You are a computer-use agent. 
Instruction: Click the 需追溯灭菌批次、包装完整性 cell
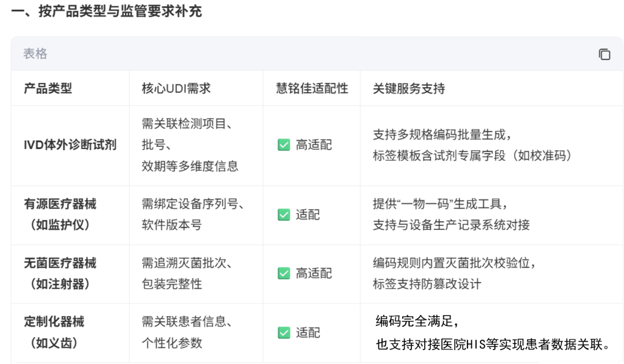tap(187, 273)
